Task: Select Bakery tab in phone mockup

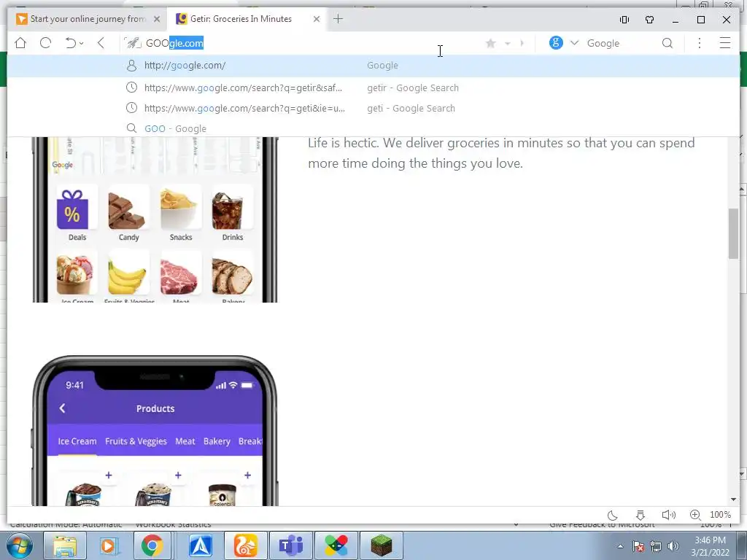Action: pyautogui.click(x=217, y=441)
